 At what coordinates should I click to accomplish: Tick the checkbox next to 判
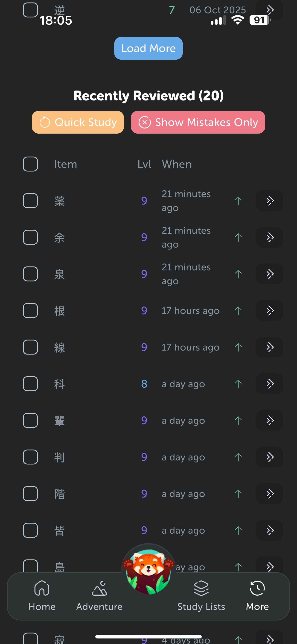click(30, 457)
